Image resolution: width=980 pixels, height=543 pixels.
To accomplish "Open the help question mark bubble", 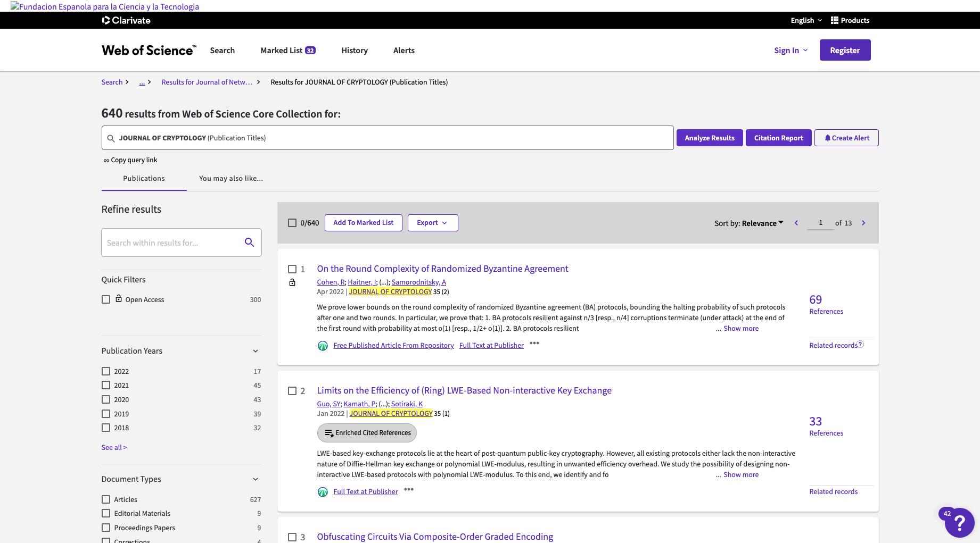I will (x=959, y=523).
